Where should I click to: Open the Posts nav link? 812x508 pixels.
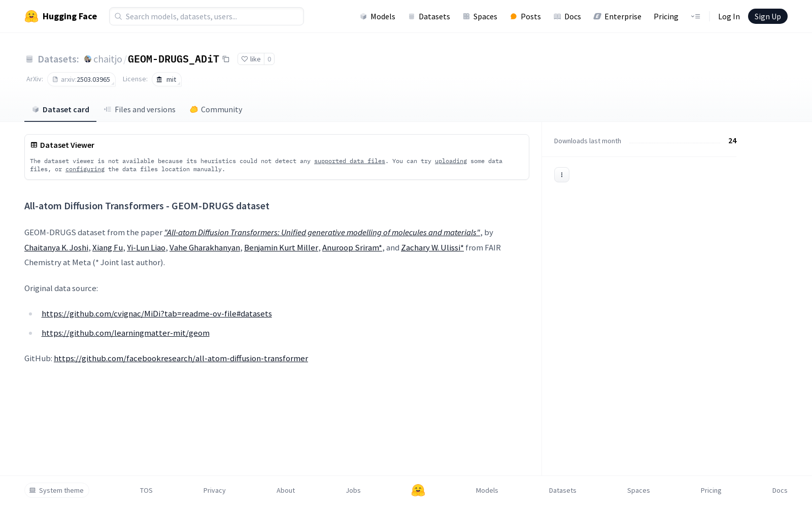pyautogui.click(x=526, y=16)
